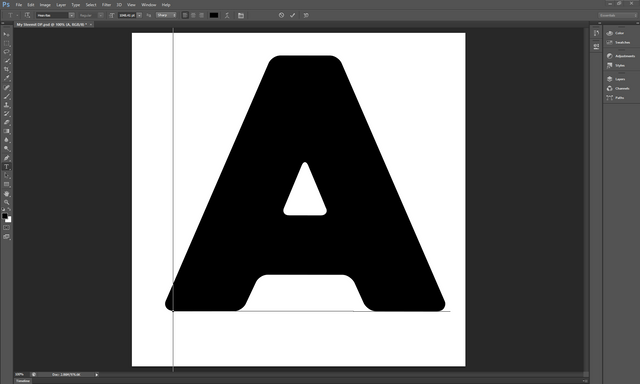
Task: Open the font style dropdown
Action: (x=101, y=15)
